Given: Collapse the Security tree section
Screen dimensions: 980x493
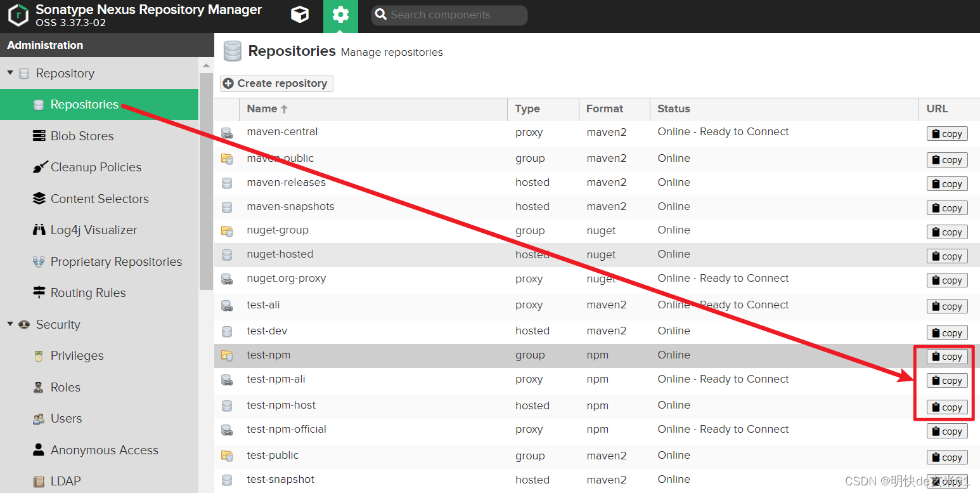Looking at the screenshot, I should click(10, 324).
